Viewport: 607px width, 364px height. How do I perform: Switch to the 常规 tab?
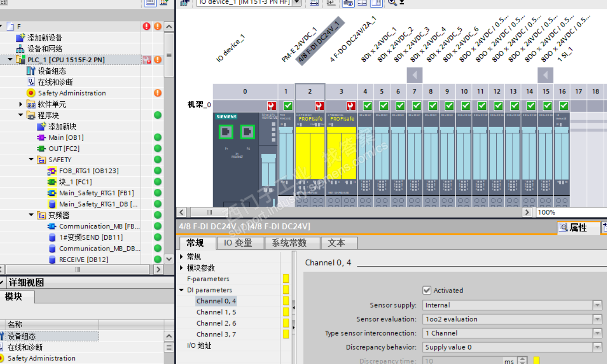[198, 243]
